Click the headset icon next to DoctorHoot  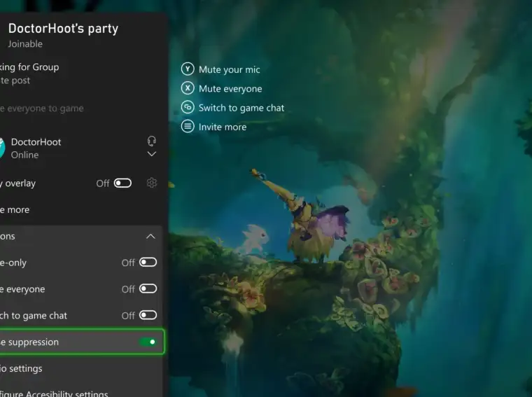coord(152,141)
